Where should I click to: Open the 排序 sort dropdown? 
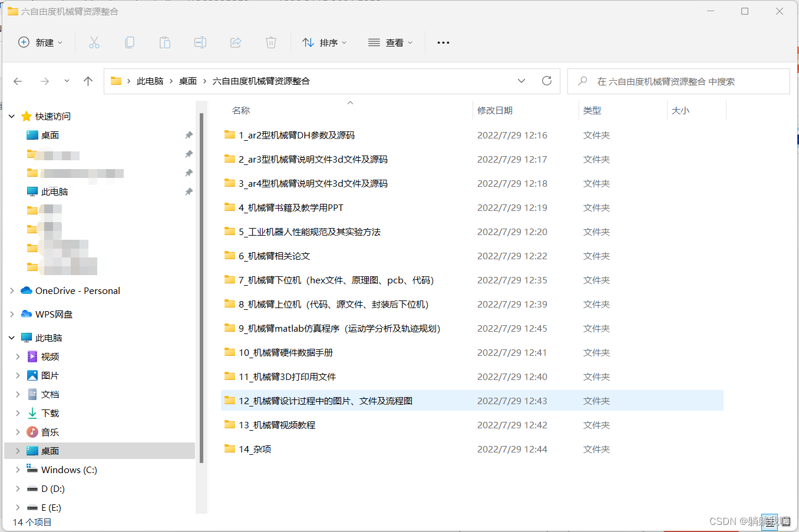pyautogui.click(x=324, y=42)
